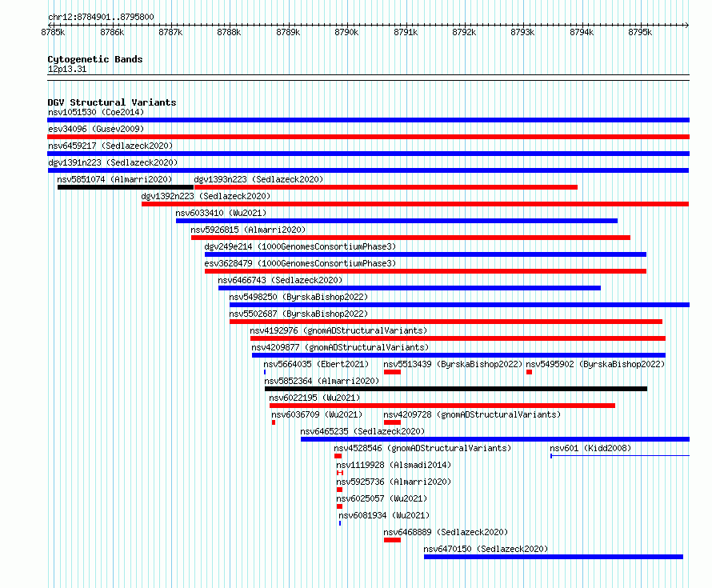Select the nsv5664035 (Ebert2021) label

316,364
